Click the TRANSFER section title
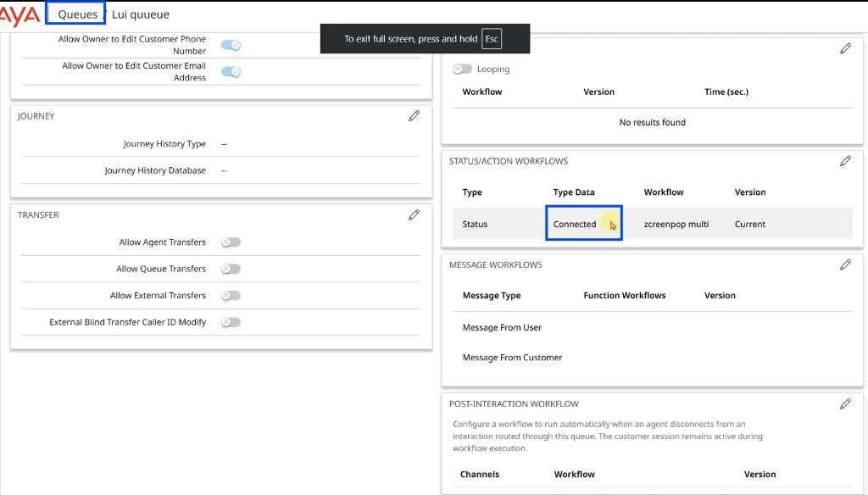The image size is (868, 495). (38, 214)
